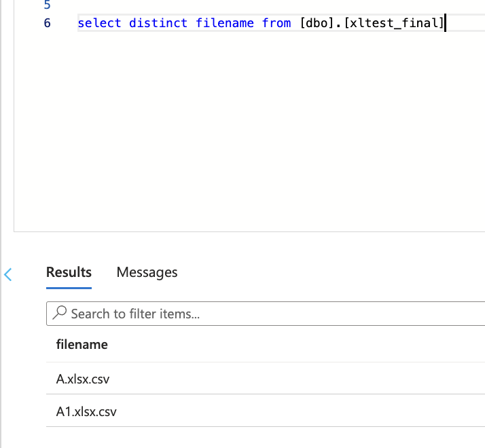Click line number 5 in the gutter
The image size is (485, 448).
(47, 5)
